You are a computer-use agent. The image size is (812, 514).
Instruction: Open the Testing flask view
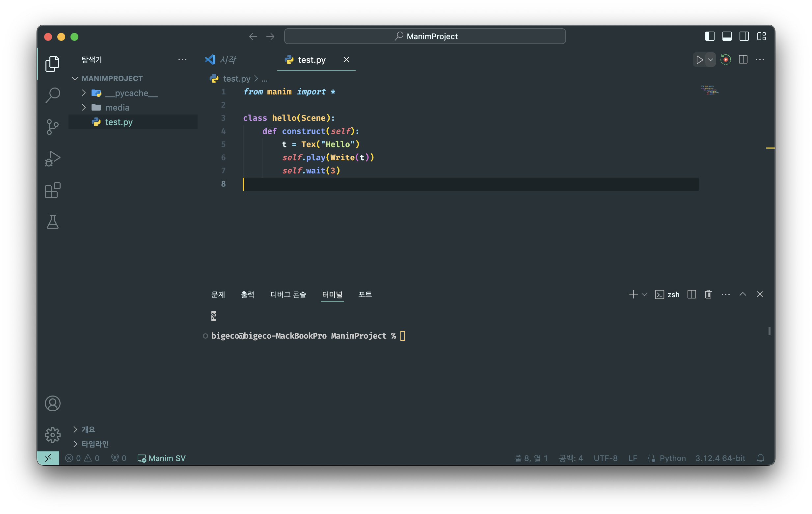pyautogui.click(x=52, y=222)
